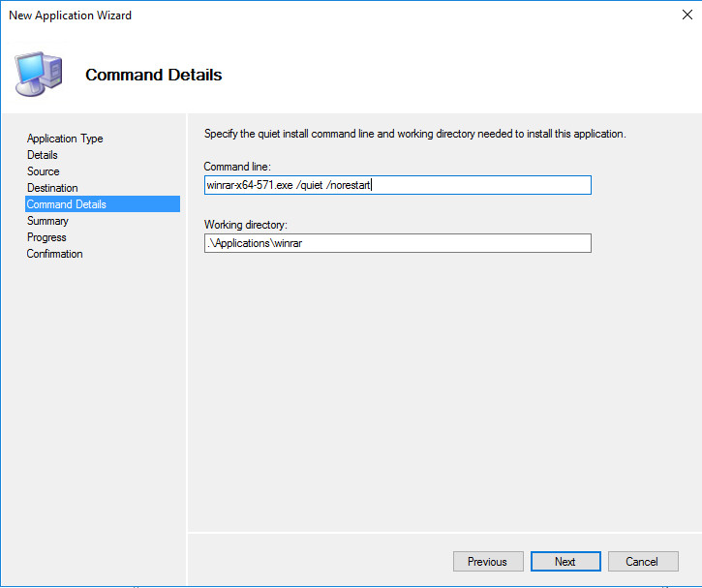Click the 'Working directory:' label
702x588 pixels.
coord(246,225)
